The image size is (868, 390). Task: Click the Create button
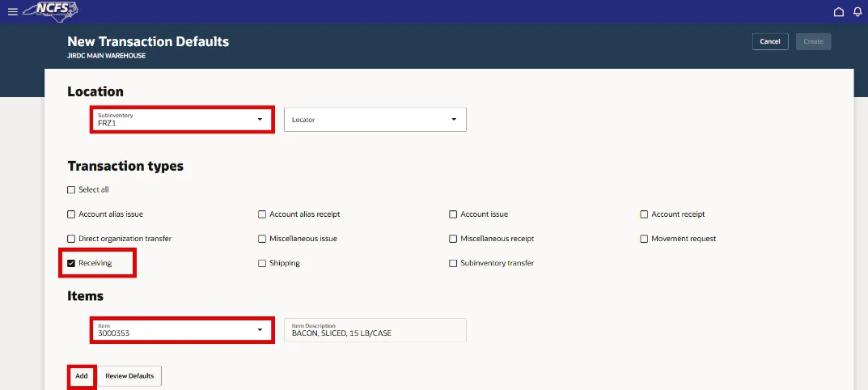click(813, 41)
